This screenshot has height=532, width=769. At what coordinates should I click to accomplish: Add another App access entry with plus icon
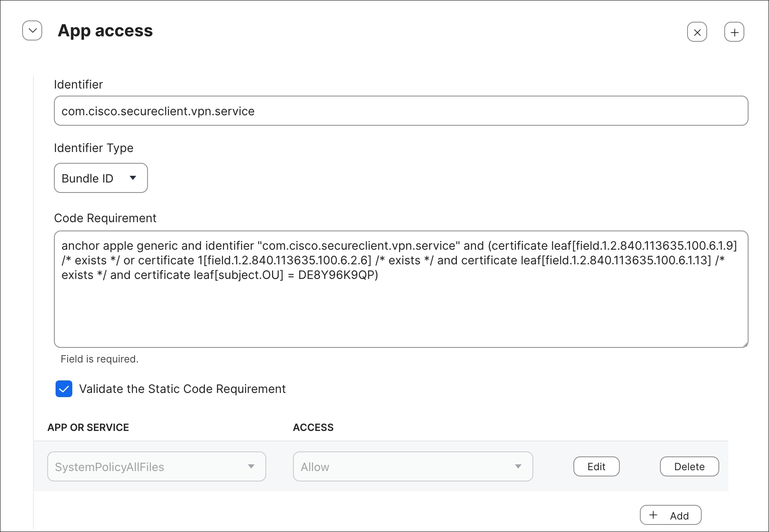tap(734, 32)
